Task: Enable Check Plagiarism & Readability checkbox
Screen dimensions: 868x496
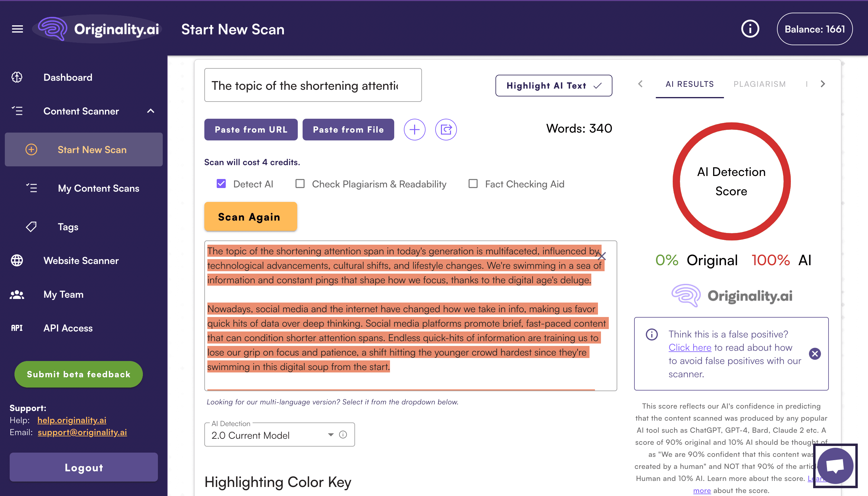Action: click(300, 184)
